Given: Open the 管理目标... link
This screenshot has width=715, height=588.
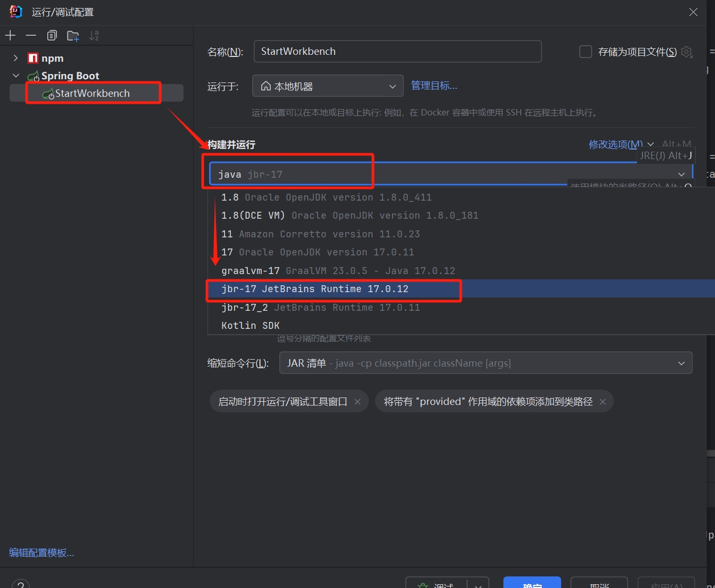Looking at the screenshot, I should (x=434, y=86).
